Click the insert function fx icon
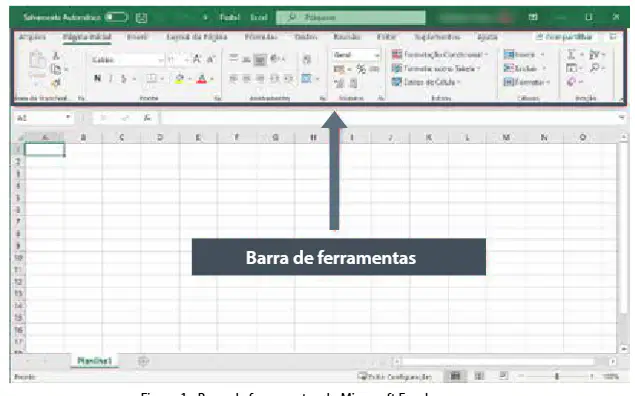635x396 pixels. coord(147,118)
